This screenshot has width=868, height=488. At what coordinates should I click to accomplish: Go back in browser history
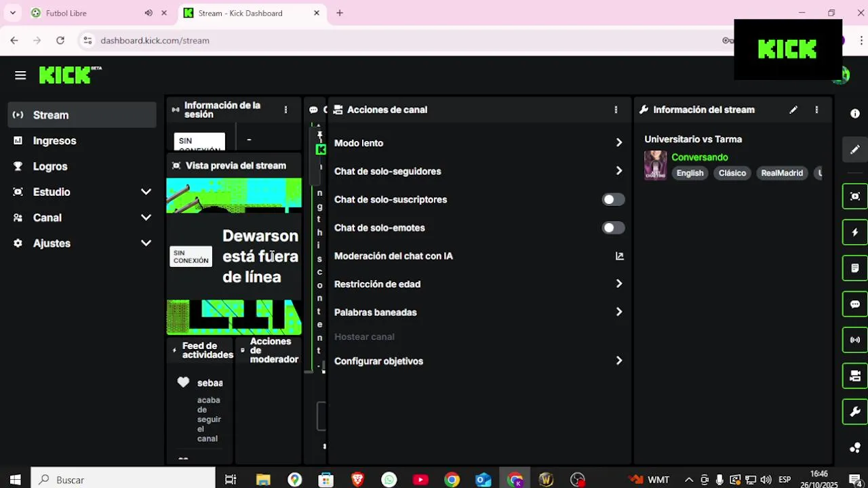pos(14,41)
